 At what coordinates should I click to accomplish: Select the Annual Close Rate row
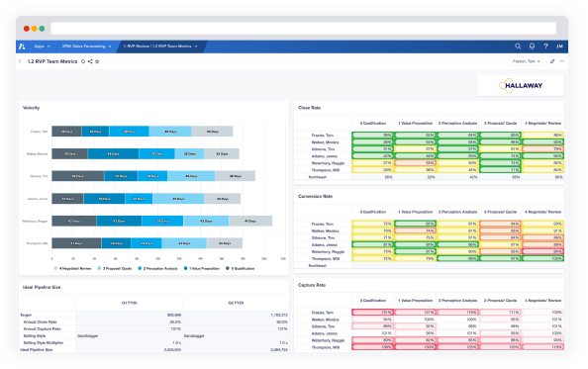point(153,323)
